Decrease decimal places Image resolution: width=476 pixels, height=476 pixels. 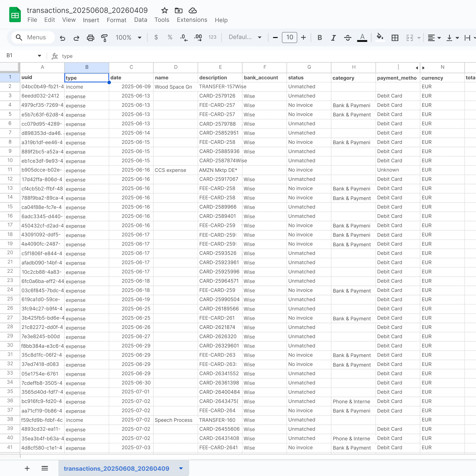(x=184, y=37)
